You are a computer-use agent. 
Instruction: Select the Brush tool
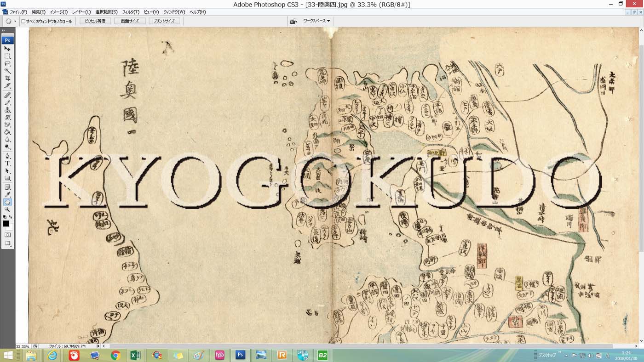click(7, 102)
